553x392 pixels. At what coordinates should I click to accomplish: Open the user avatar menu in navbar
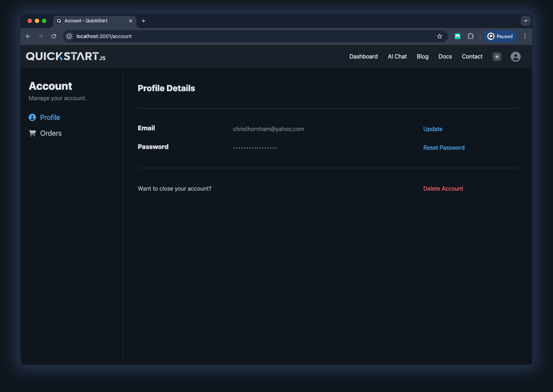pyautogui.click(x=515, y=57)
